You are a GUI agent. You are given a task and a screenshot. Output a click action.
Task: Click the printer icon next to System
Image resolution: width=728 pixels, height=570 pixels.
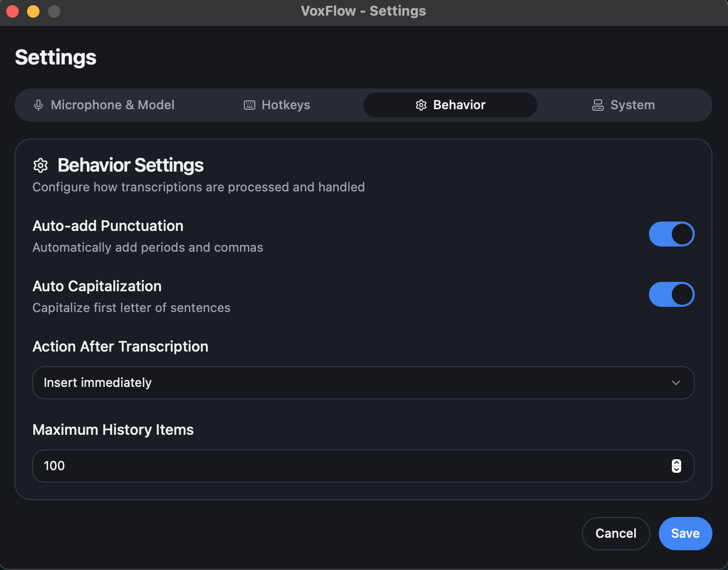tap(597, 105)
